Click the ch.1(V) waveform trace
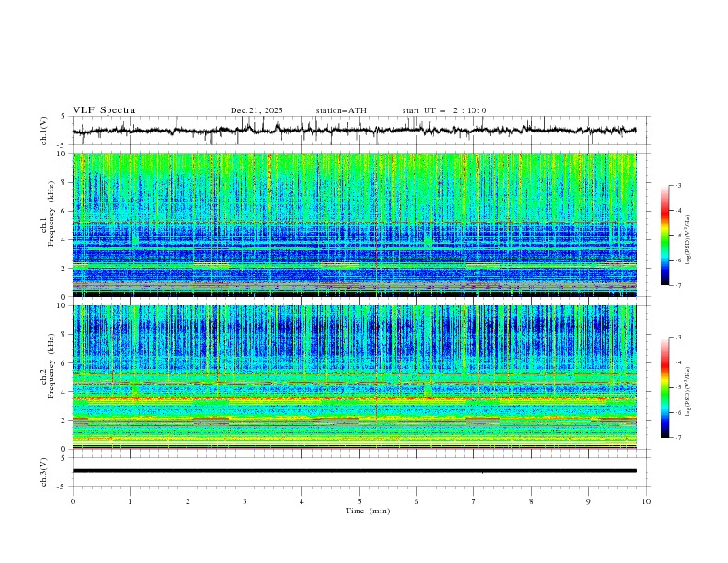The height and width of the screenshot is (563, 728). (355, 131)
